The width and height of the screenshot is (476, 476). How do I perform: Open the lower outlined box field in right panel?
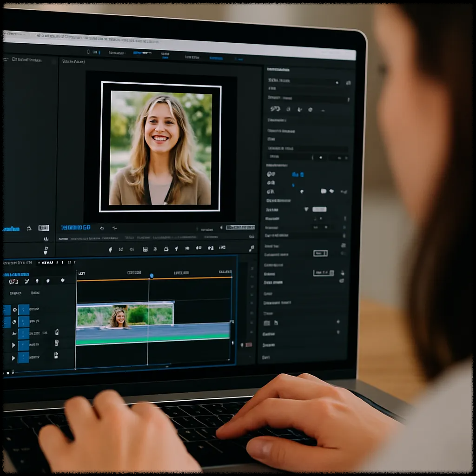(324, 272)
